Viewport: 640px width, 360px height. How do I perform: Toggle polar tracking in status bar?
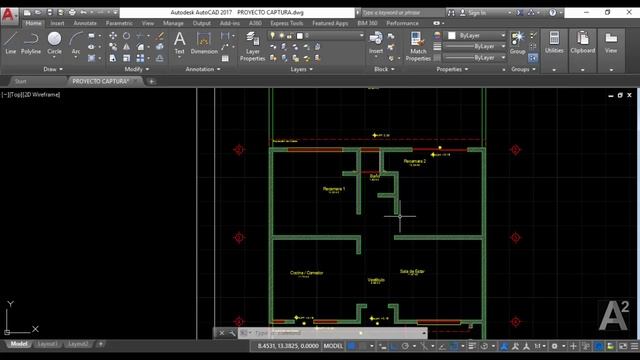point(405,346)
